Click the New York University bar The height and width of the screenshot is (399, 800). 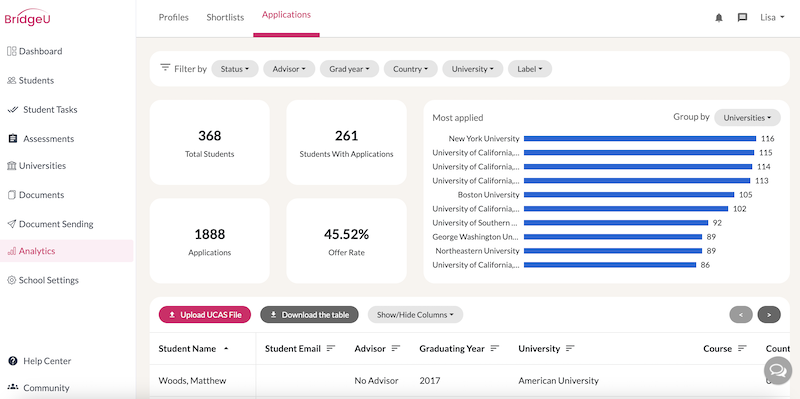point(640,138)
